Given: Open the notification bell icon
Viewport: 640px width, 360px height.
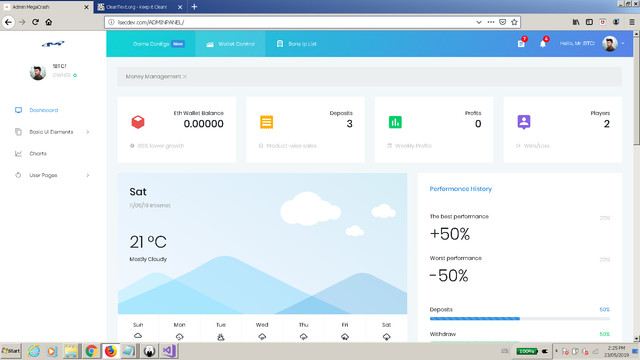Looking at the screenshot, I should pos(543,43).
